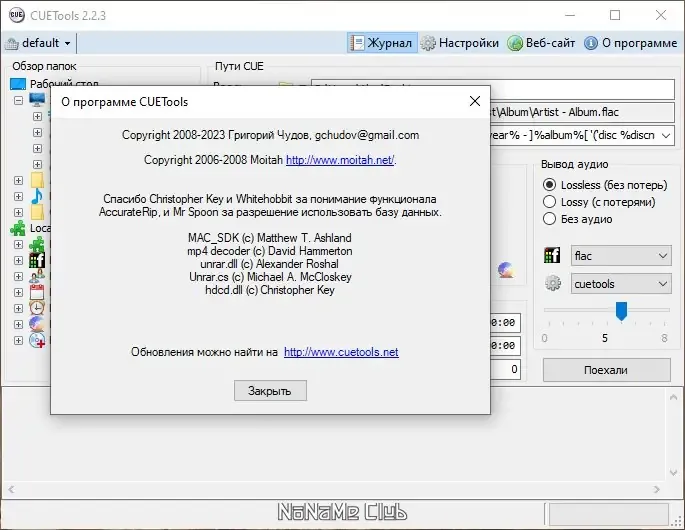Maximize the CUETools 2.2.3 window
Screen dimensions: 685x530
click(615, 15)
